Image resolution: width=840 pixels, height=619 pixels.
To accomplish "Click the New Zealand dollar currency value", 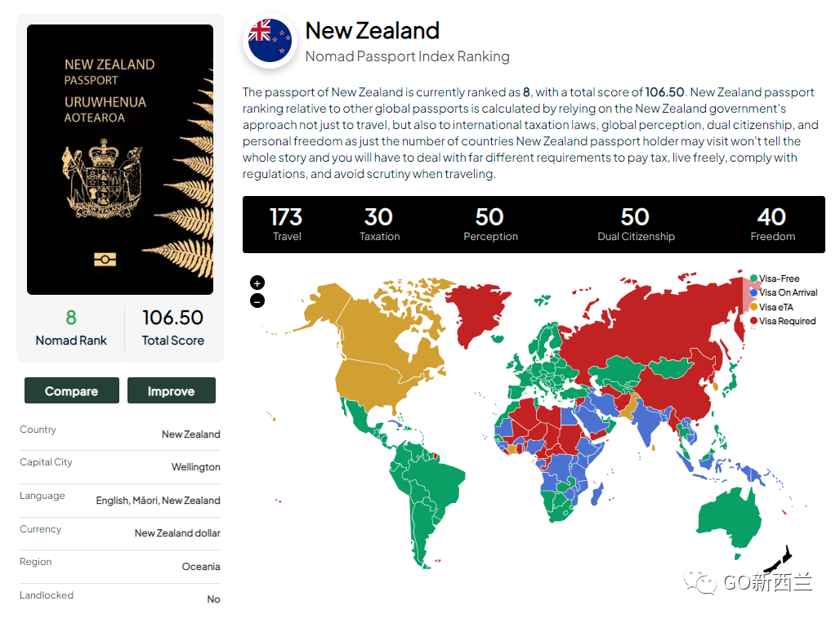I will (x=177, y=533).
